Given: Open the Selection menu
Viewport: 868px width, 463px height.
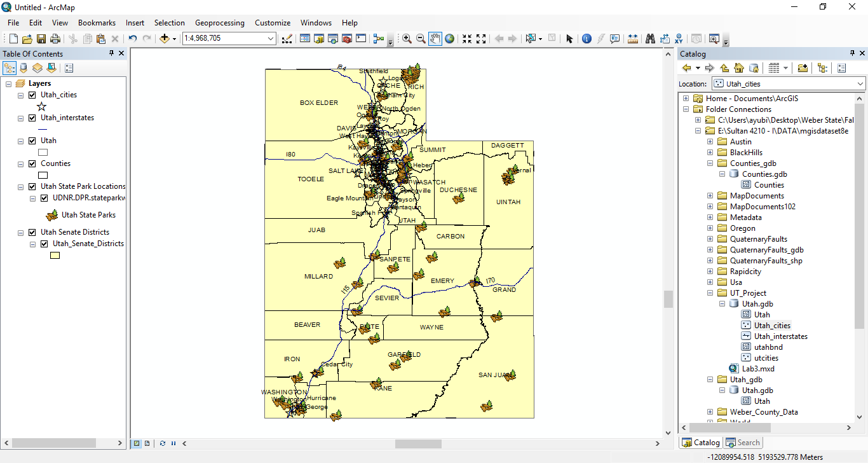Looking at the screenshot, I should pyautogui.click(x=170, y=23).
